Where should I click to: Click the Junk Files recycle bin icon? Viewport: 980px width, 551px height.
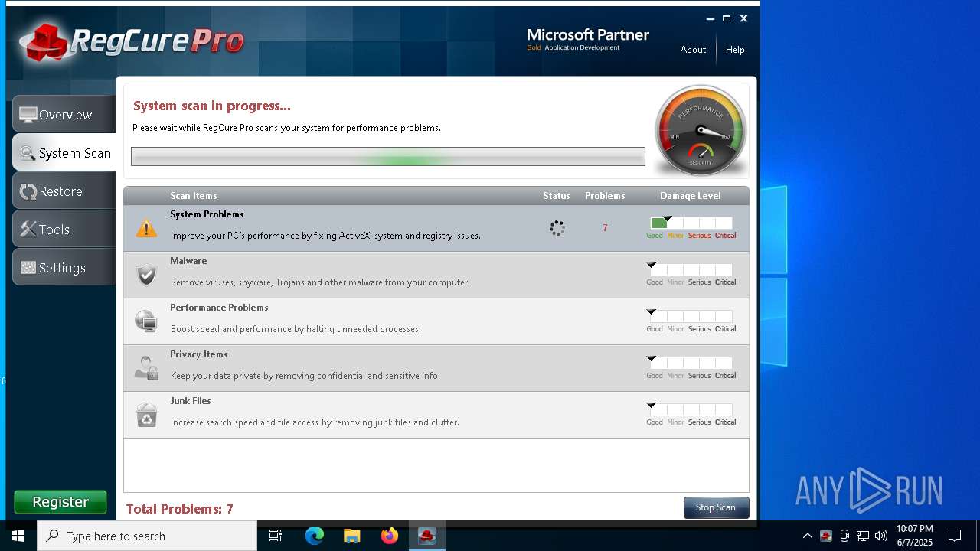click(x=146, y=415)
